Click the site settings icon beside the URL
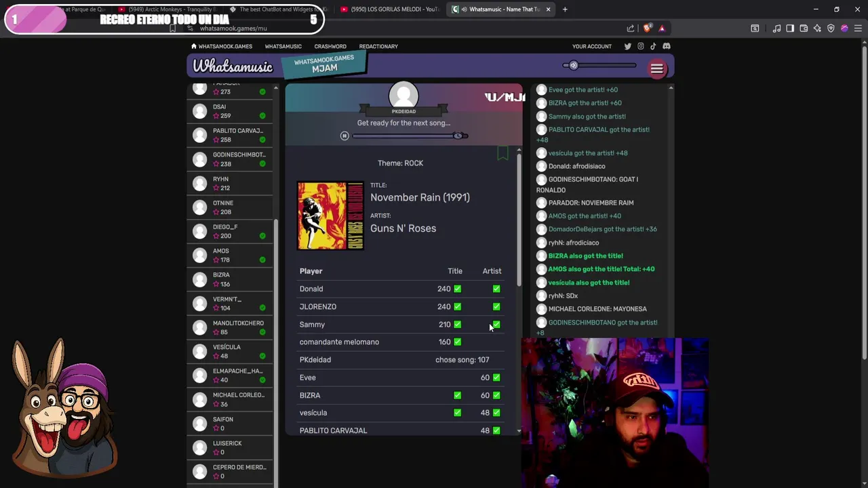Viewport: 868px width, 488px height. point(191,28)
